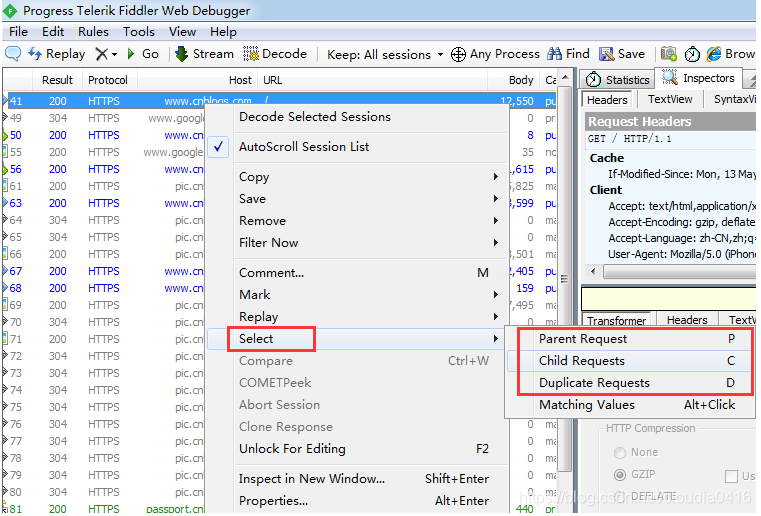761x516 pixels.
Task: Click the Go resume button
Action: [143, 54]
